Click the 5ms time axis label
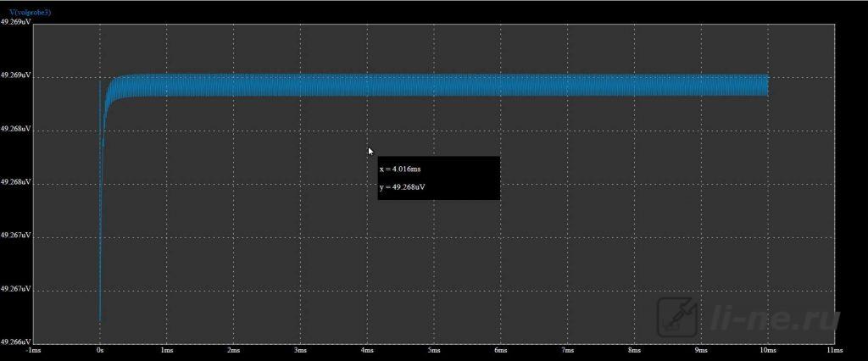This screenshot has width=868, height=361. (434, 350)
